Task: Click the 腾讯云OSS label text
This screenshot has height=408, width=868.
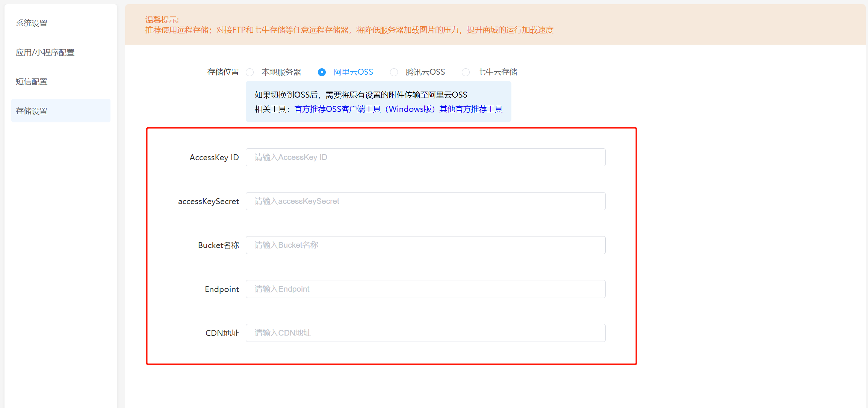Action: pos(425,72)
